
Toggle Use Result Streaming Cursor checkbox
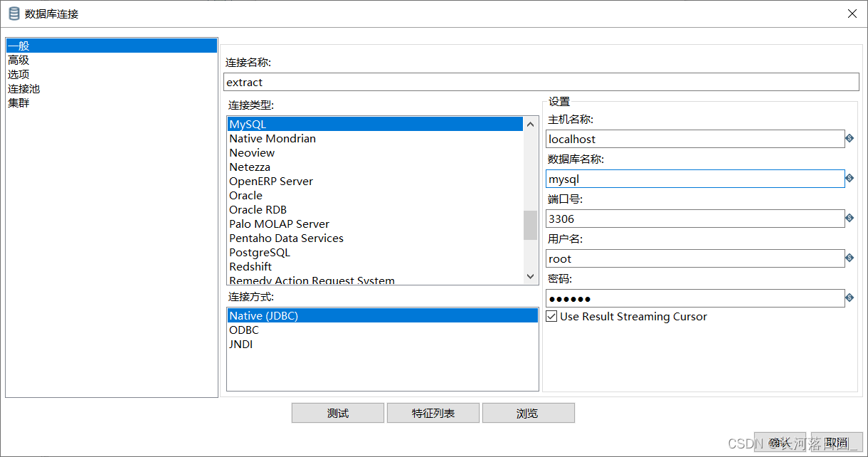[551, 316]
